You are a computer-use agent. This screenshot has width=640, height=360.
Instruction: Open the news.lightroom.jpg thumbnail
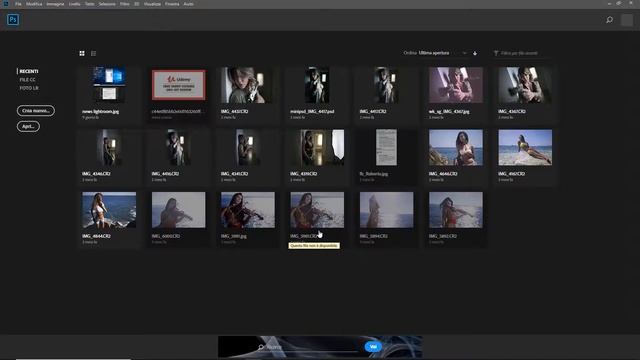tap(109, 85)
